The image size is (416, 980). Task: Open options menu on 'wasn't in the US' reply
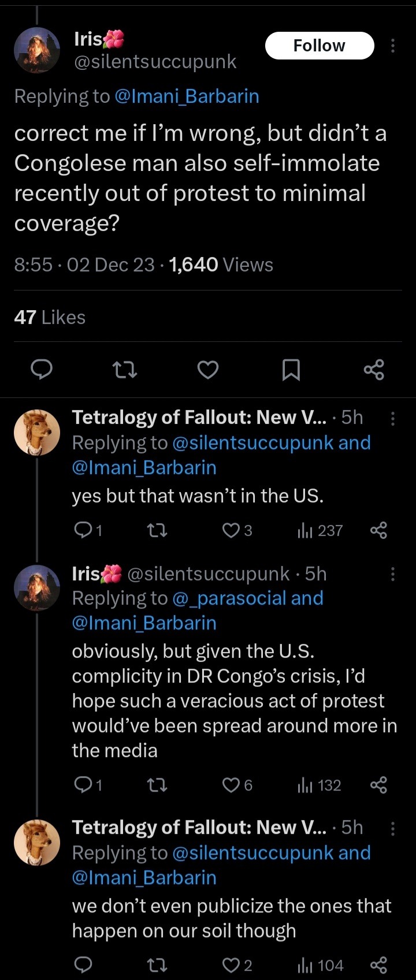click(393, 419)
